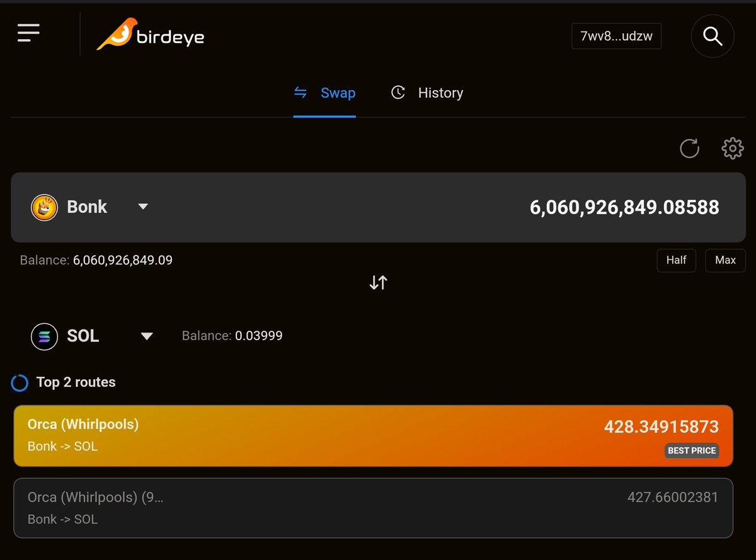Click the BEST PRICE badge
This screenshot has height=560, width=756.
point(692,451)
